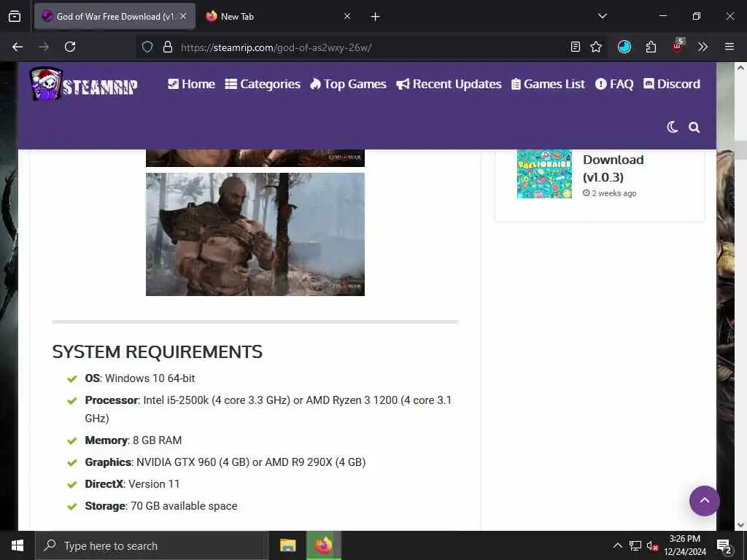Open the blue circular extension icon

point(624,47)
